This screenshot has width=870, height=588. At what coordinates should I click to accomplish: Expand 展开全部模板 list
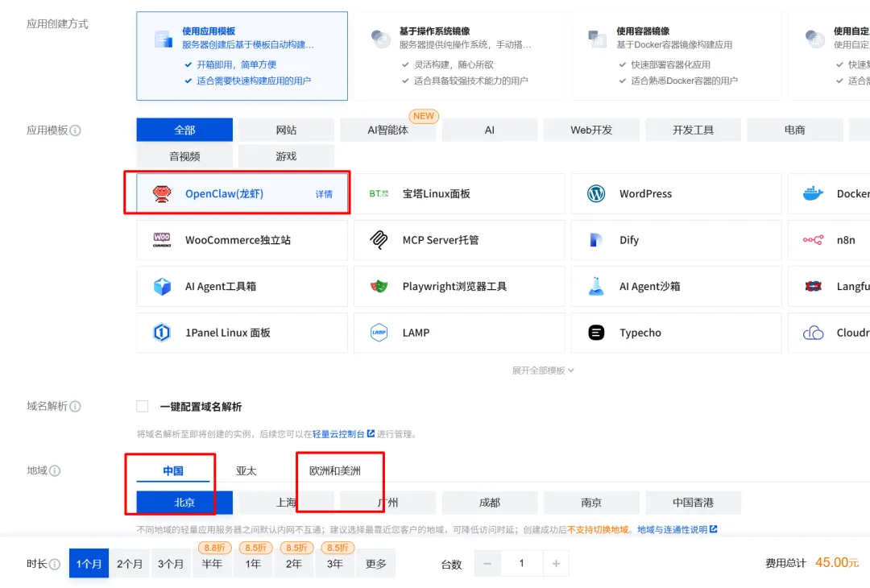543,370
